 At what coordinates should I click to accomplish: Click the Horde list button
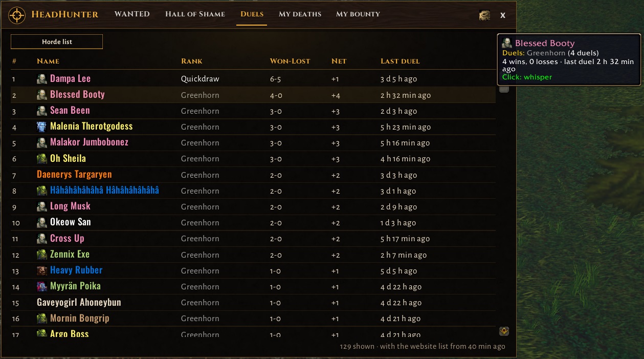(x=57, y=41)
